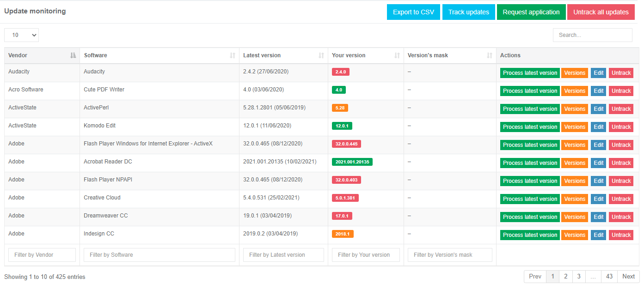Click Export to CSV button
The width and height of the screenshot is (644, 290).
click(413, 12)
